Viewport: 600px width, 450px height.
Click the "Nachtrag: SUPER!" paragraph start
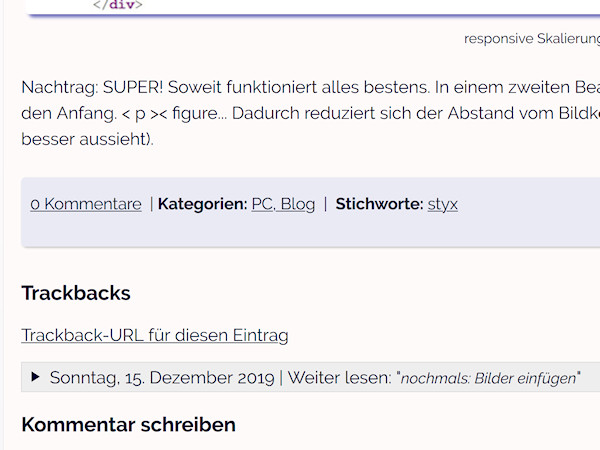(x=92, y=88)
